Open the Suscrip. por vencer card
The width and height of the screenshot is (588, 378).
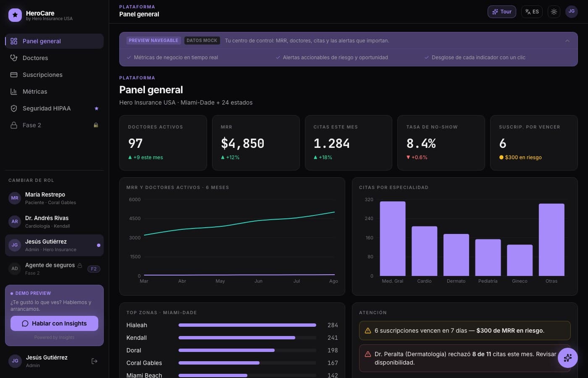pos(534,143)
